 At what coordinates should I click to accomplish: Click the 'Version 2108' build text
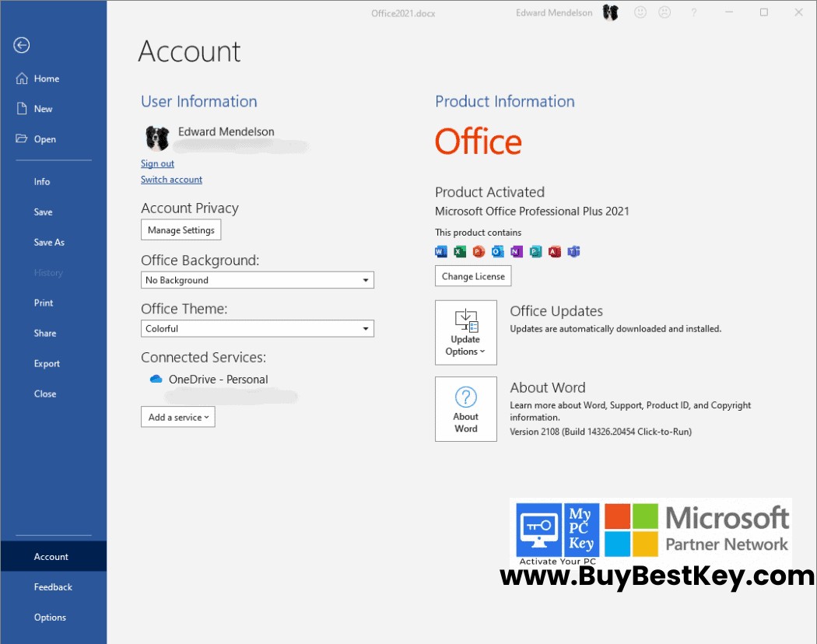pyautogui.click(x=601, y=432)
